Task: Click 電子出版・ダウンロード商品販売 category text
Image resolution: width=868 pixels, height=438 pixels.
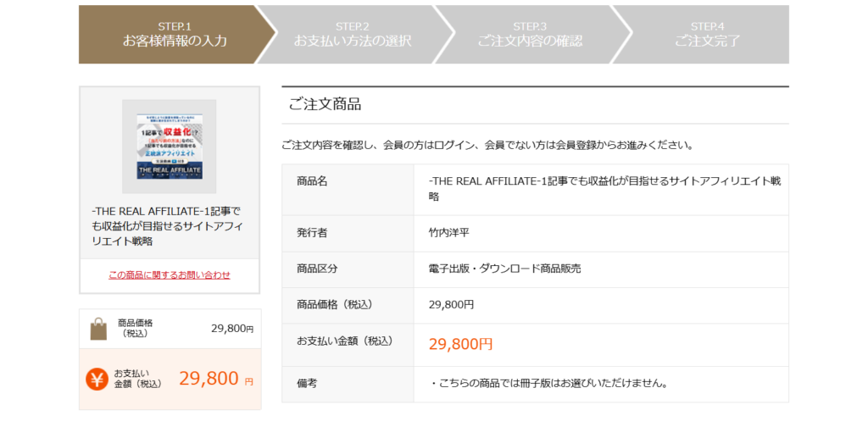Action: pyautogui.click(x=504, y=269)
